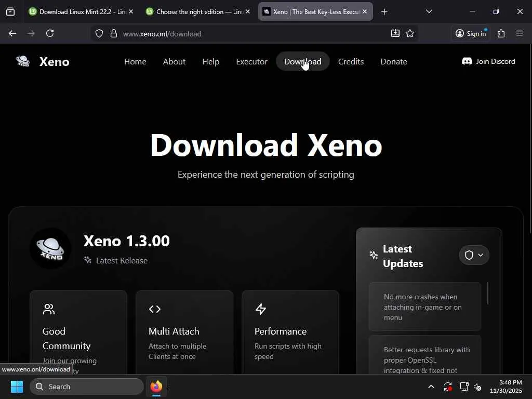Image resolution: width=532 pixels, height=399 pixels.
Task: Open the Windows Start menu
Action: pos(17,387)
